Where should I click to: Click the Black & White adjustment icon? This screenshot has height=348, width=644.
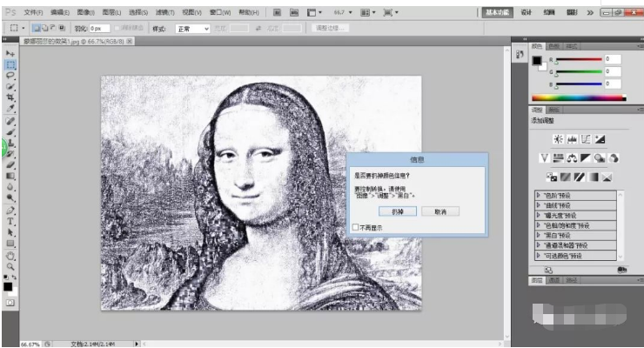pos(586,158)
